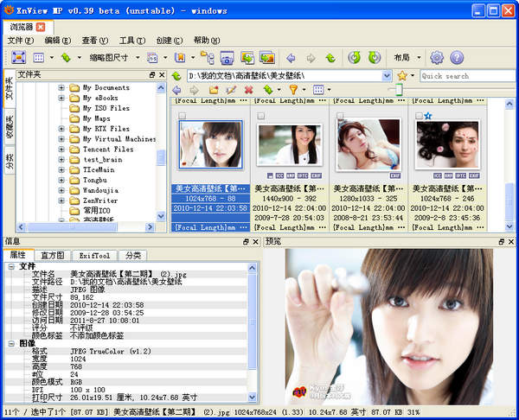The image size is (519, 420).
Task: Rotate image counter-clockwise
Action: pos(354,58)
